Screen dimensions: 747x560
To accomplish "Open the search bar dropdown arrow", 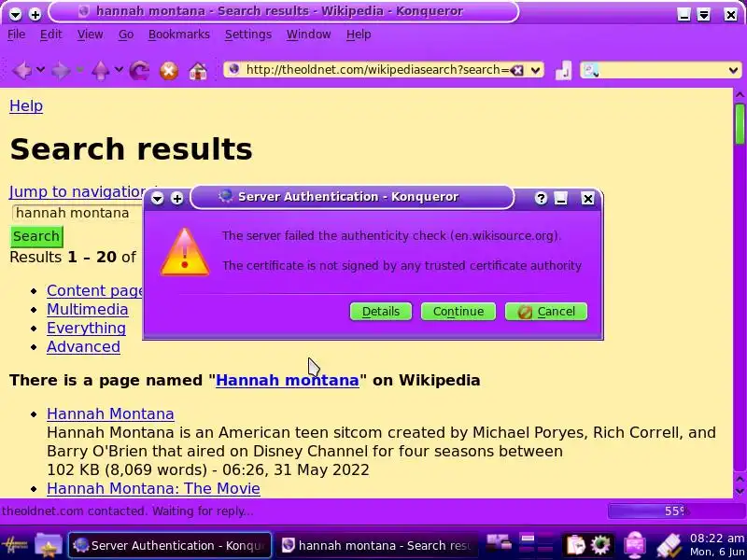I will tap(733, 71).
